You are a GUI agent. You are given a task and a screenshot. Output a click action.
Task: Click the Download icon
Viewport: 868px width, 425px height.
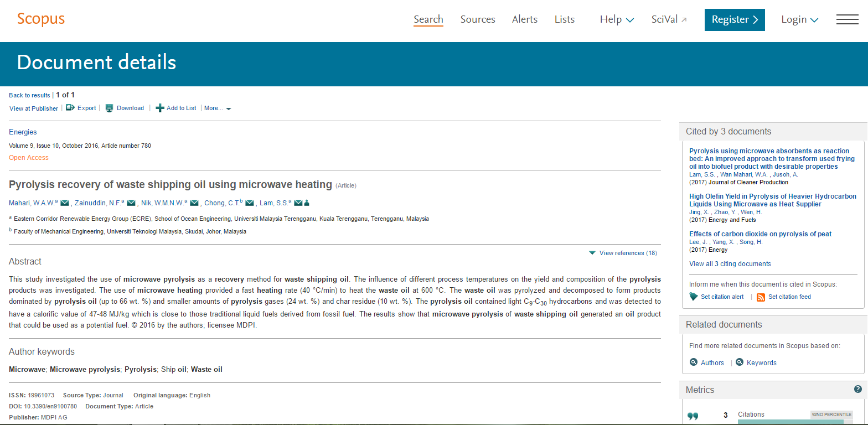coord(110,108)
